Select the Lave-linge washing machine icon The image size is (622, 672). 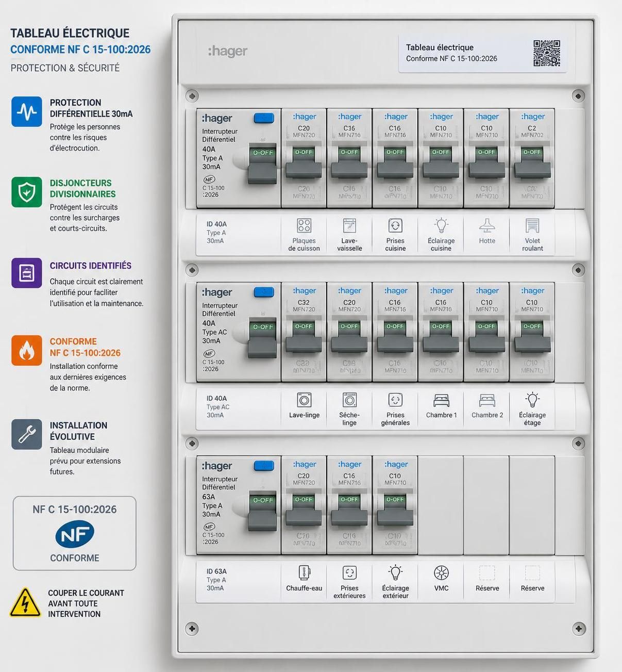304,400
